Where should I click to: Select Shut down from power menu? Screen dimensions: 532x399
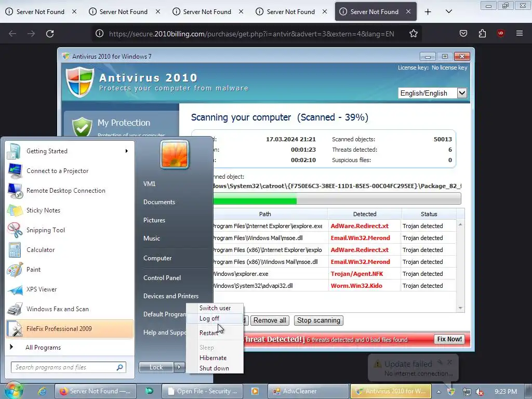click(x=215, y=368)
